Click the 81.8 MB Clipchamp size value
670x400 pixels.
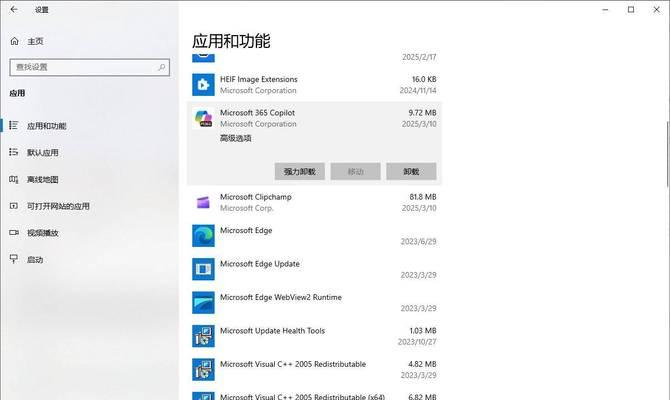[x=423, y=197]
